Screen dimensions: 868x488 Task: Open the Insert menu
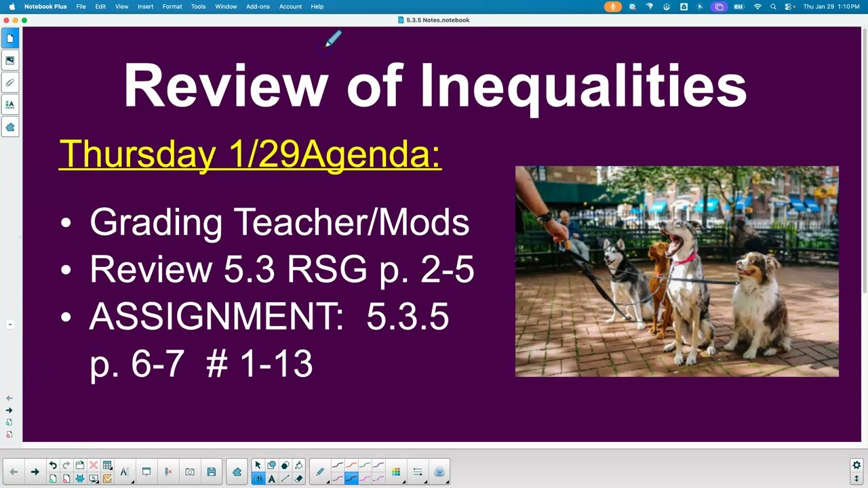[x=145, y=6]
